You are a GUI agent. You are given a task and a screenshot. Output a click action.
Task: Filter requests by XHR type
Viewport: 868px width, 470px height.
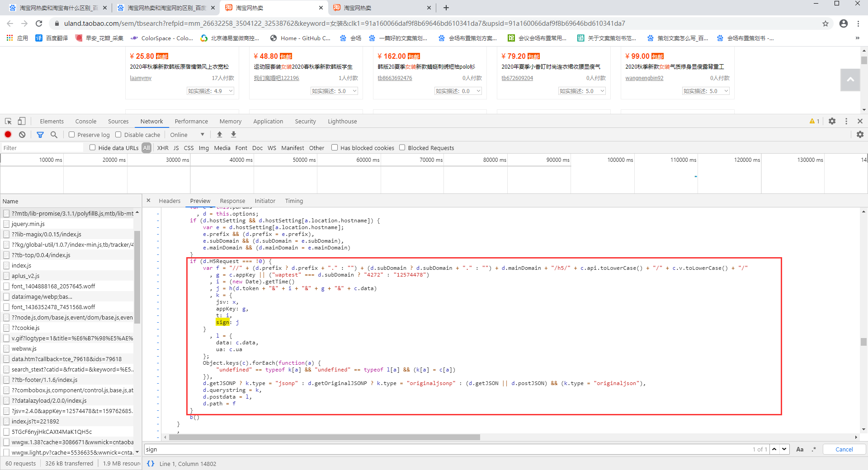(163, 148)
